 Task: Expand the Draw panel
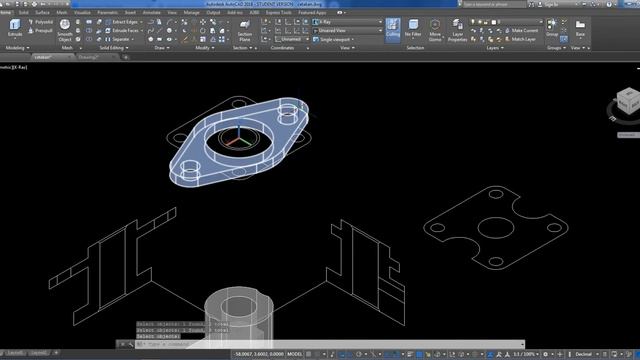coord(162,48)
